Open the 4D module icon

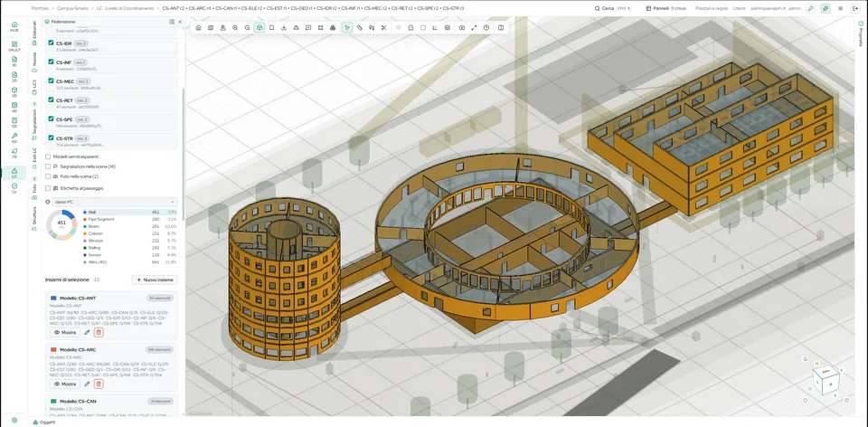coord(14,108)
